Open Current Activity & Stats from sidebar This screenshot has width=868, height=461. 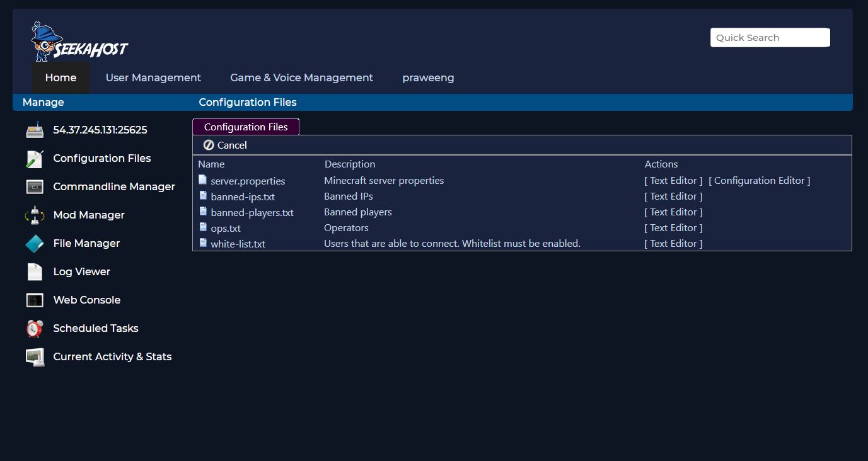[112, 357]
